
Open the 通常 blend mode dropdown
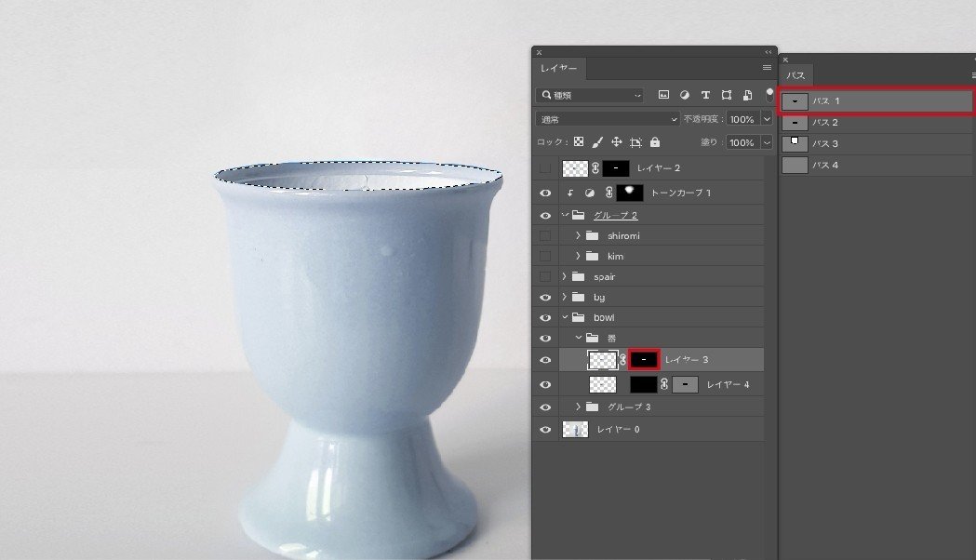608,119
